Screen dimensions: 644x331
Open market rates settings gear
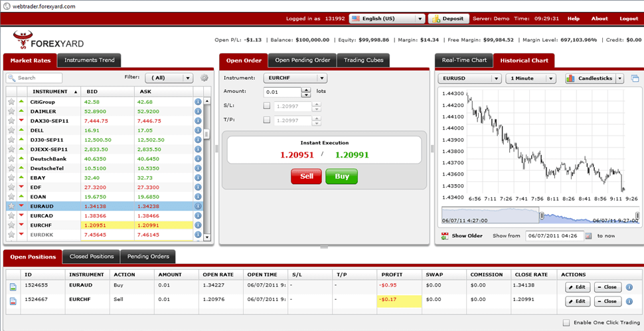point(204,78)
